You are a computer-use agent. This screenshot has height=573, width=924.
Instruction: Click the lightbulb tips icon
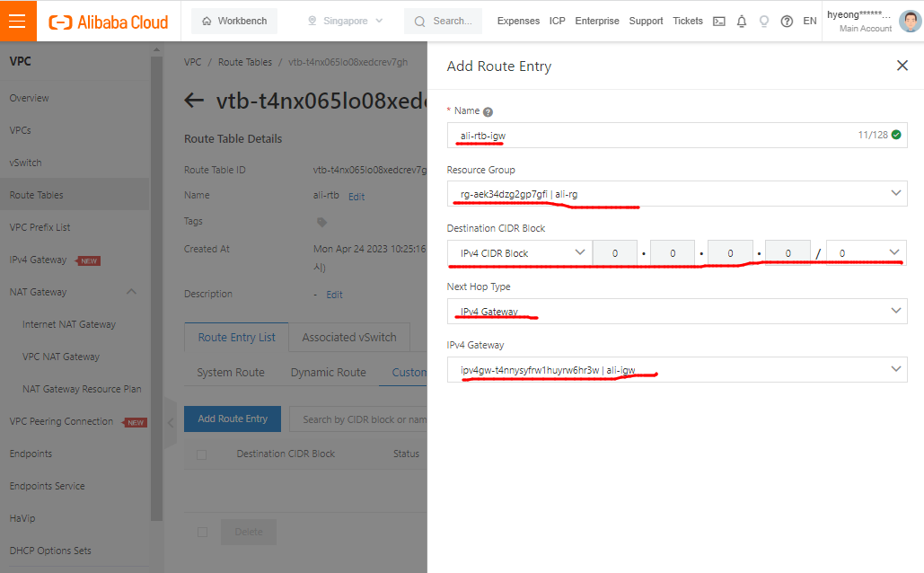point(763,22)
